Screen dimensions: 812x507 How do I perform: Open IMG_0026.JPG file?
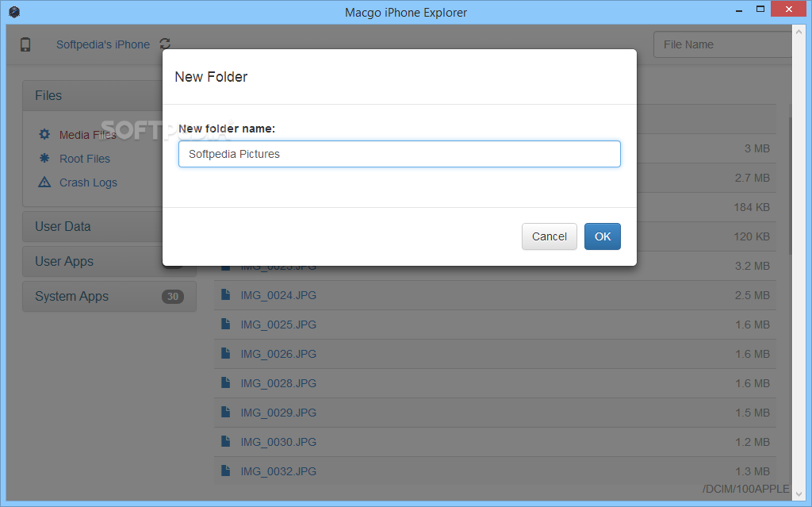[278, 354]
